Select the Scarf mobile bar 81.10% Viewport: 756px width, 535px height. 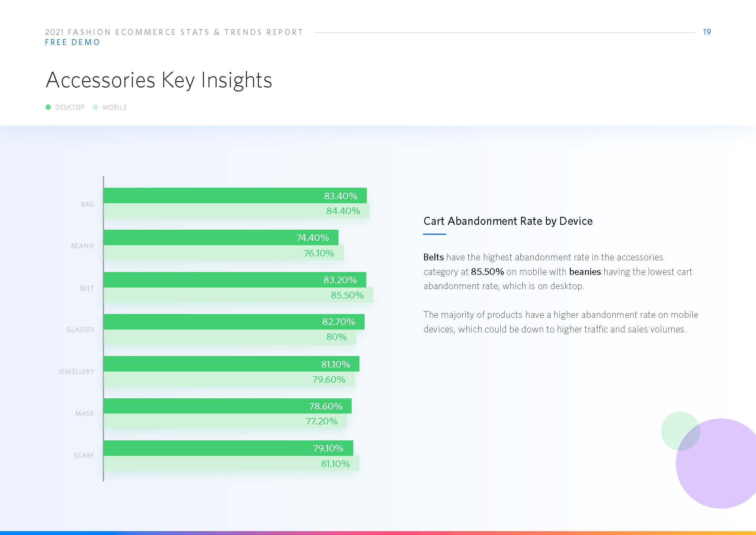point(231,464)
